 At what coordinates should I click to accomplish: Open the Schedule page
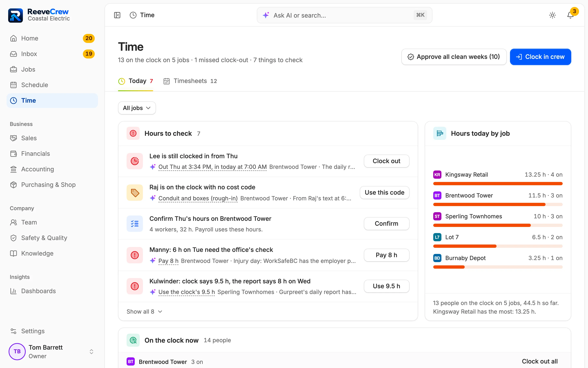tap(52, 85)
